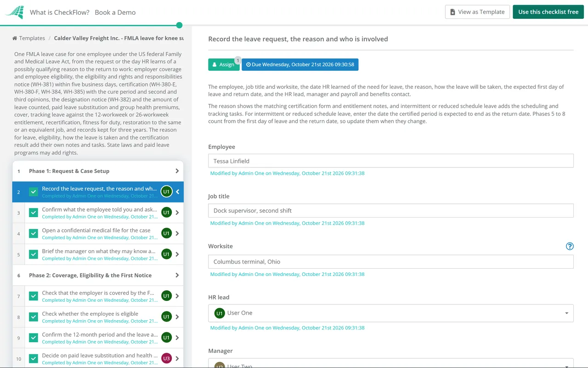Collapse selected task with left chevron

tap(178, 192)
